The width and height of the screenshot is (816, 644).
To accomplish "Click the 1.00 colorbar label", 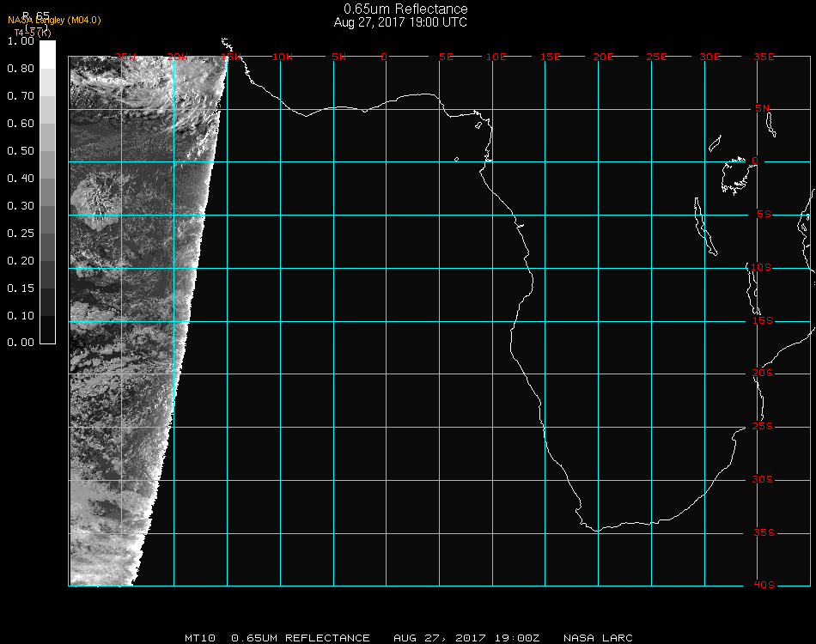I will 21,41.
